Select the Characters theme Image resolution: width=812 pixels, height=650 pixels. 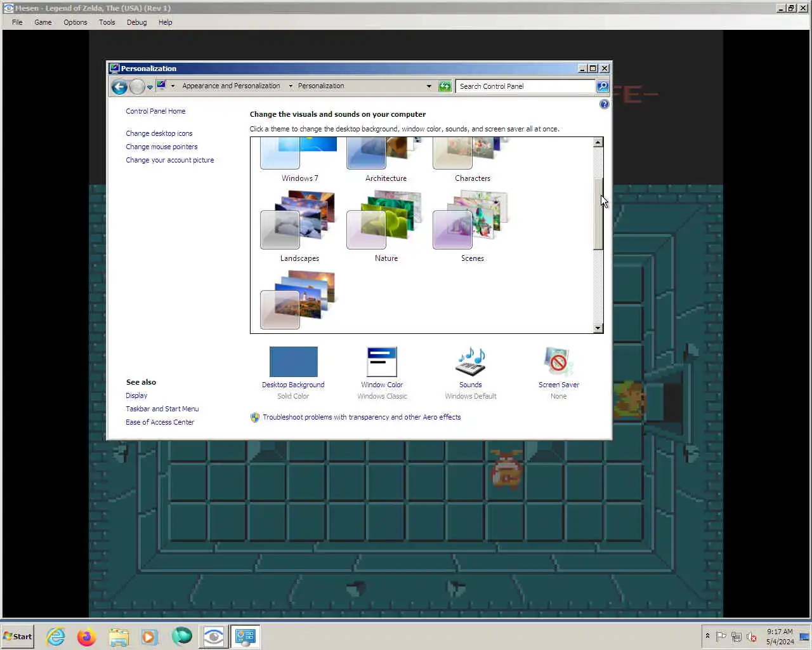coord(472,160)
